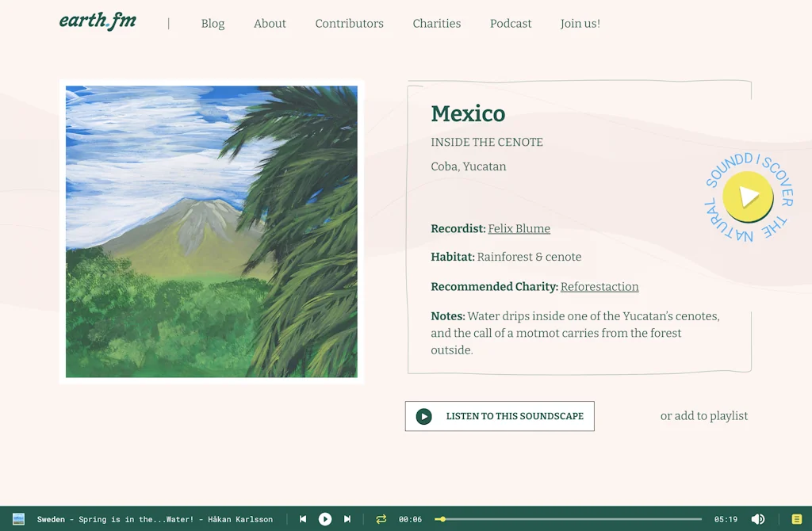The height and width of the screenshot is (531, 812).
Task: Open recordist Felix Blume's profile link
Action: 519,228
